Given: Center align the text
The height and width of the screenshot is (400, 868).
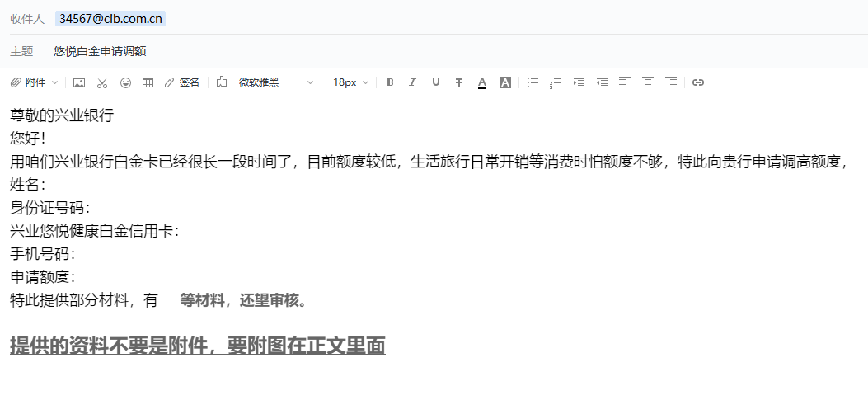Looking at the screenshot, I should (648, 82).
